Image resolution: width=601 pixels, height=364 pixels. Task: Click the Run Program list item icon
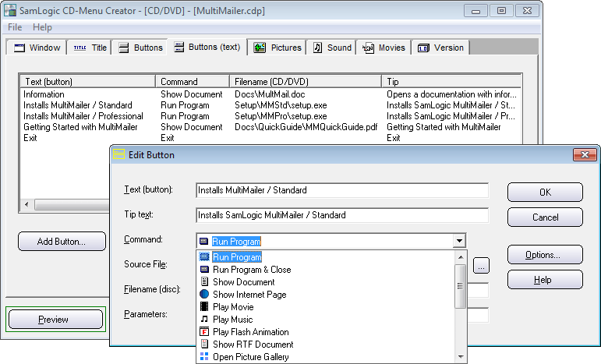point(205,256)
